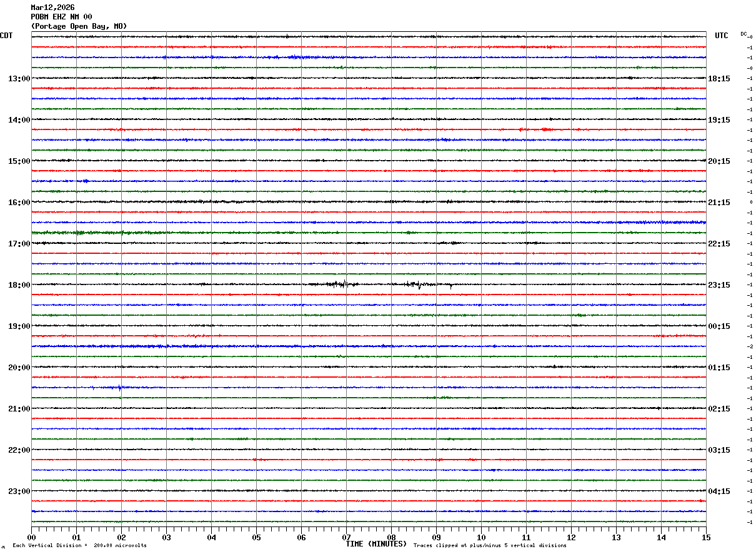The height and width of the screenshot is (554, 756).
Task: Click the 'DC' offset column header
Action: point(744,34)
